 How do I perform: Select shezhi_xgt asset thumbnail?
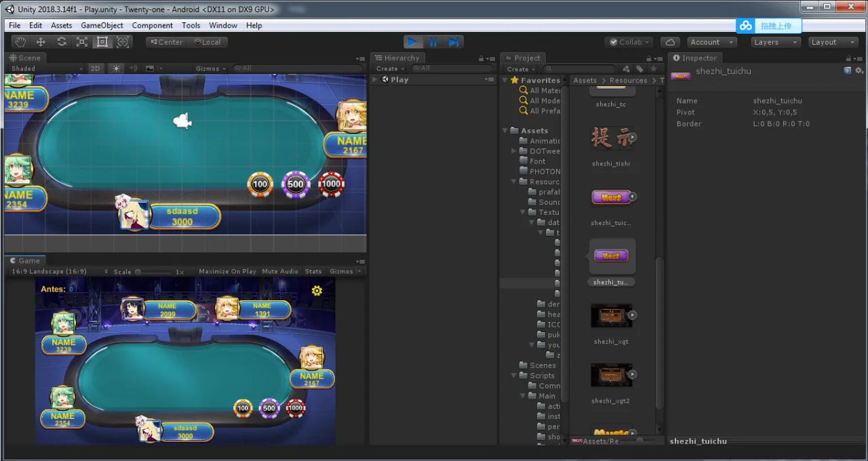coord(611,316)
